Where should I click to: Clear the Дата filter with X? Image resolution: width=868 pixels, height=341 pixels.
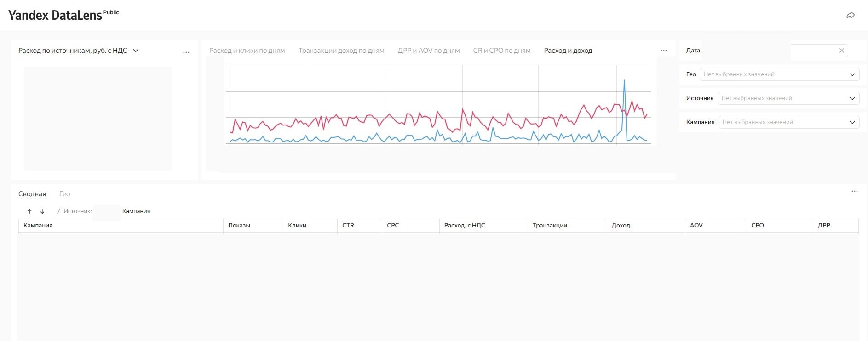(x=842, y=51)
